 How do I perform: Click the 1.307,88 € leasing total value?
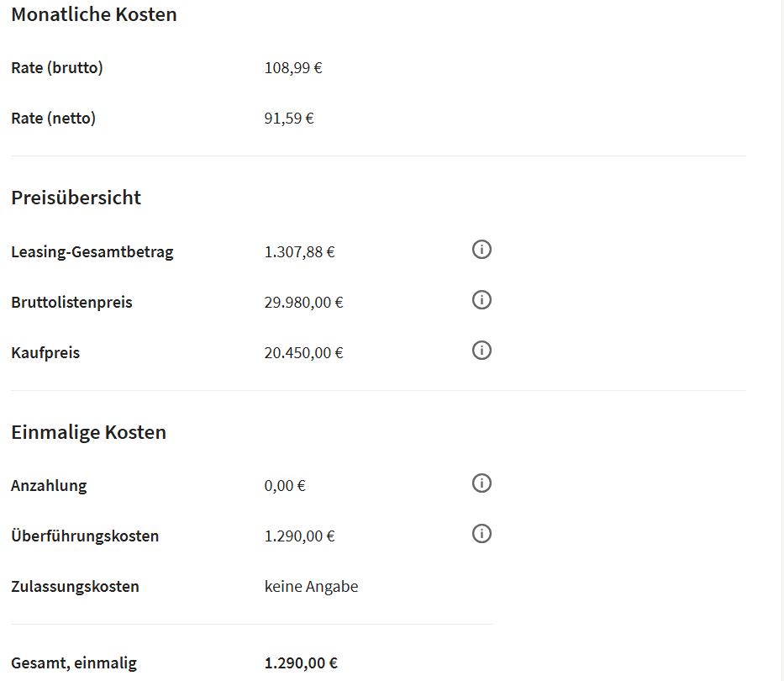(x=299, y=251)
